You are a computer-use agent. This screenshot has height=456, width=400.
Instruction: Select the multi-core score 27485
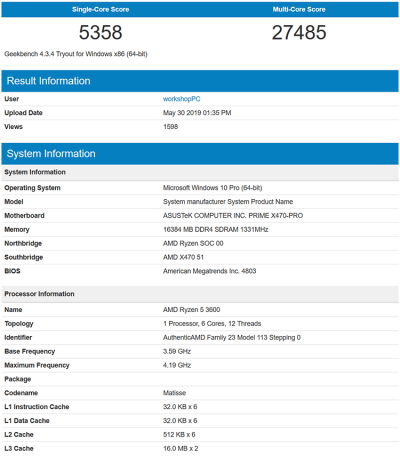[x=299, y=32]
